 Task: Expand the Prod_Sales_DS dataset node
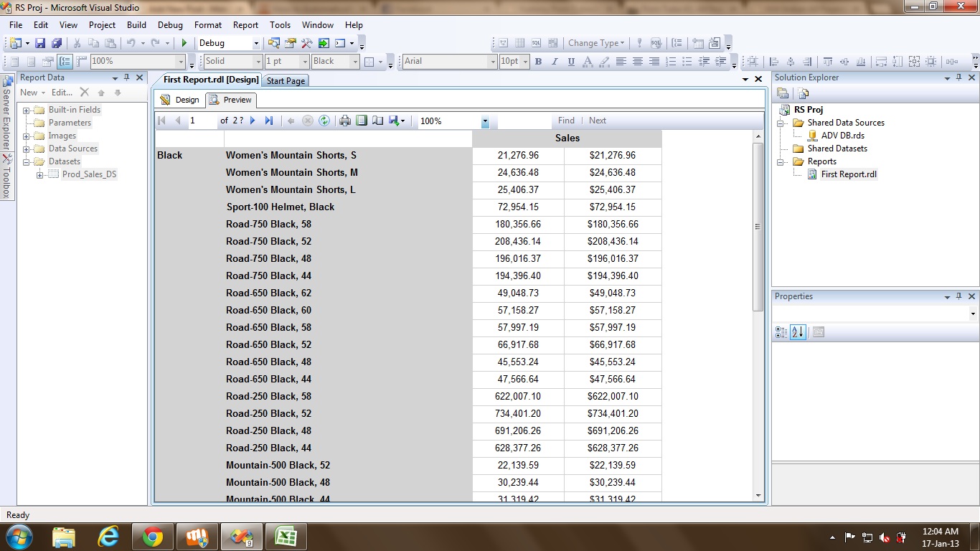pos(39,174)
